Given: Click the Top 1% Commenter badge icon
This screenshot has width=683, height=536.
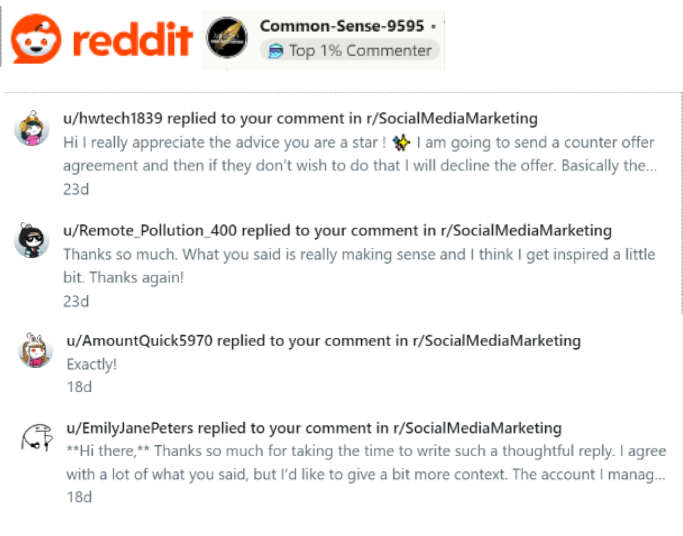Looking at the screenshot, I should pyautogui.click(x=275, y=50).
